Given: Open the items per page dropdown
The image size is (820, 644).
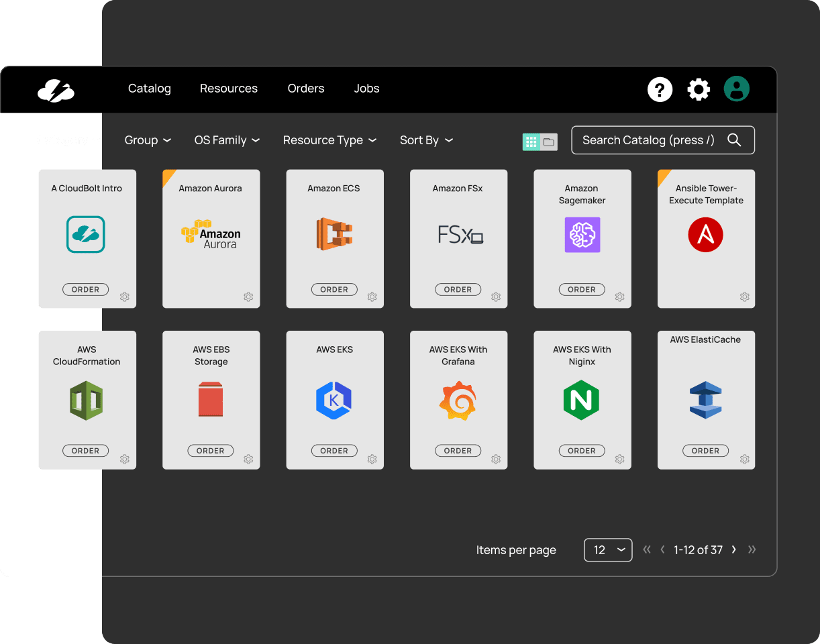Looking at the screenshot, I should point(608,550).
